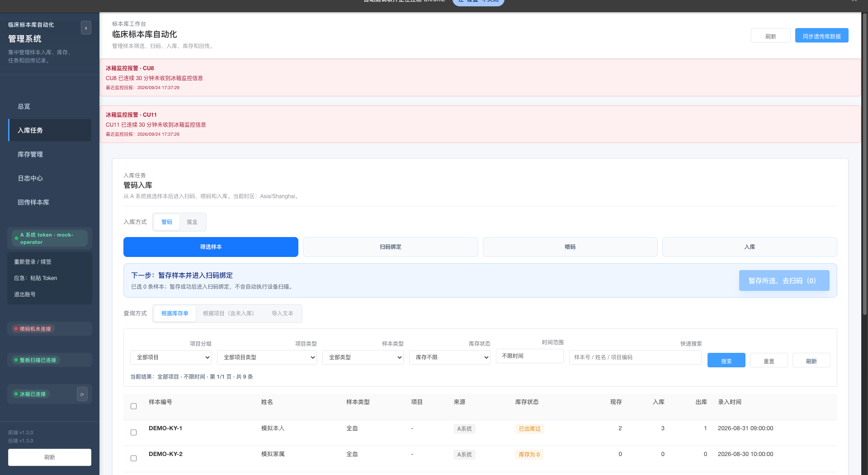Select the 导入文本 query tab
Image resolution: width=868 pixels, height=475 pixels.
point(283,313)
